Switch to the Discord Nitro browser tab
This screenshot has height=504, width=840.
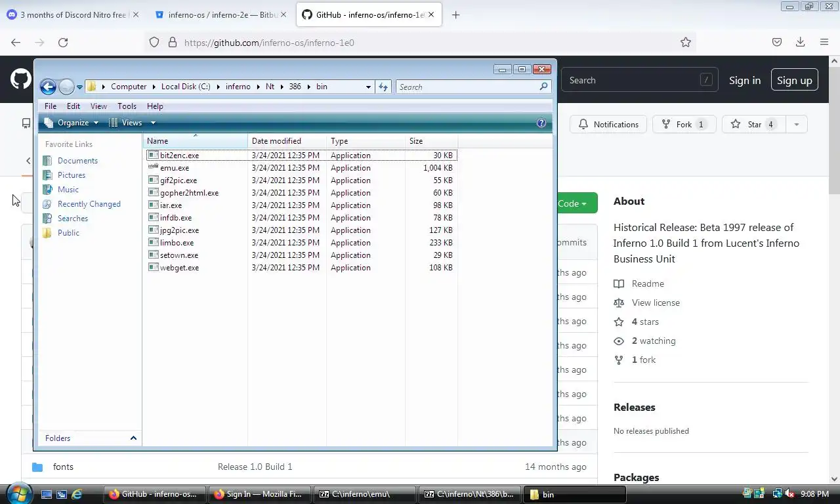click(x=73, y=14)
